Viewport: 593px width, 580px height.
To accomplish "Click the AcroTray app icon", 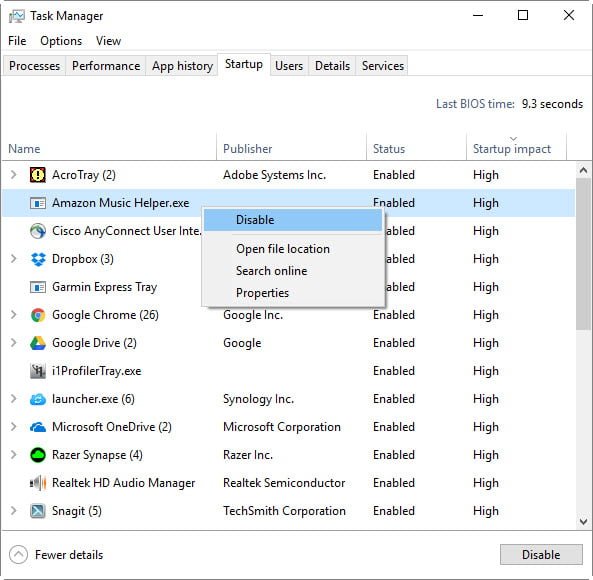I will 38,175.
